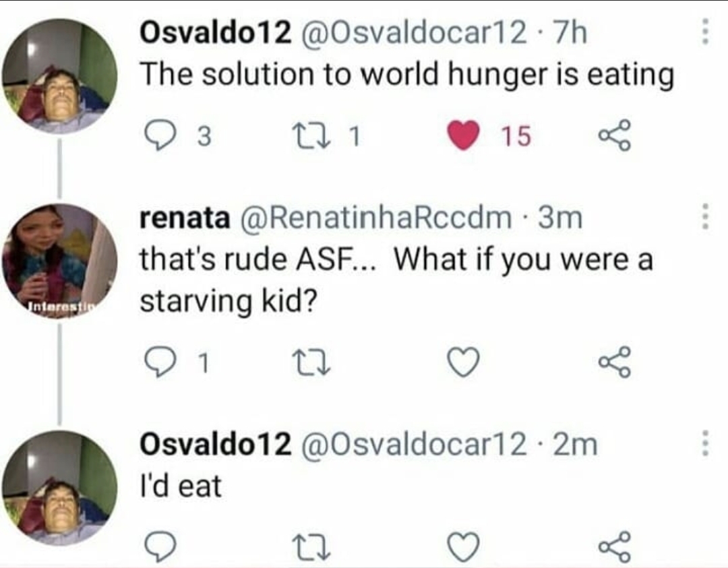Open more options on renata's tweet
Viewport: 728px width, 568px height.
click(705, 217)
